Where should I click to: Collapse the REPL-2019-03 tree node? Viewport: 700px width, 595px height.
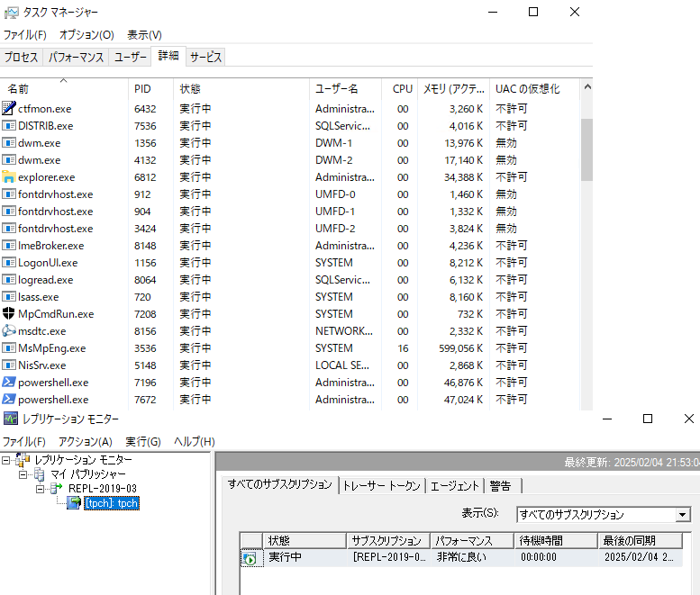(x=40, y=489)
